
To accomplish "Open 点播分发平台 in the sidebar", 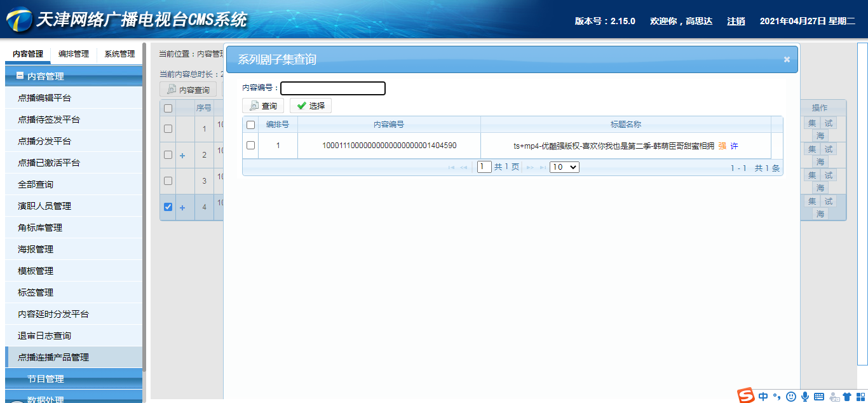I will tap(74, 141).
